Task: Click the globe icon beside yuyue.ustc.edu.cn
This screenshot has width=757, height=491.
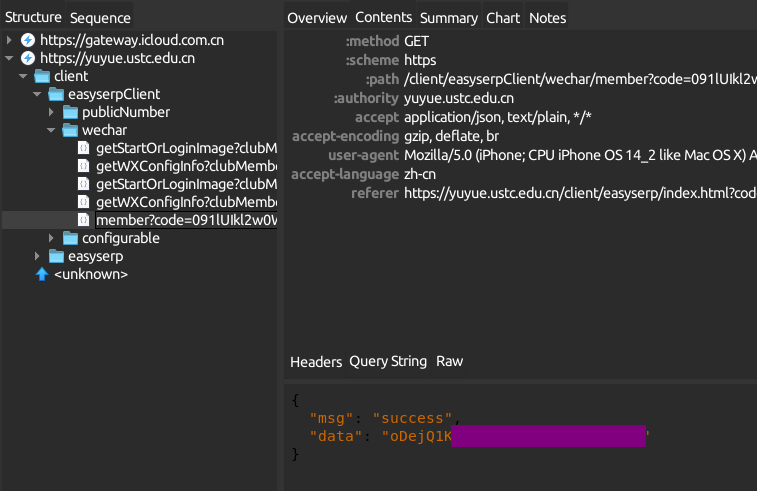Action: coord(27,58)
